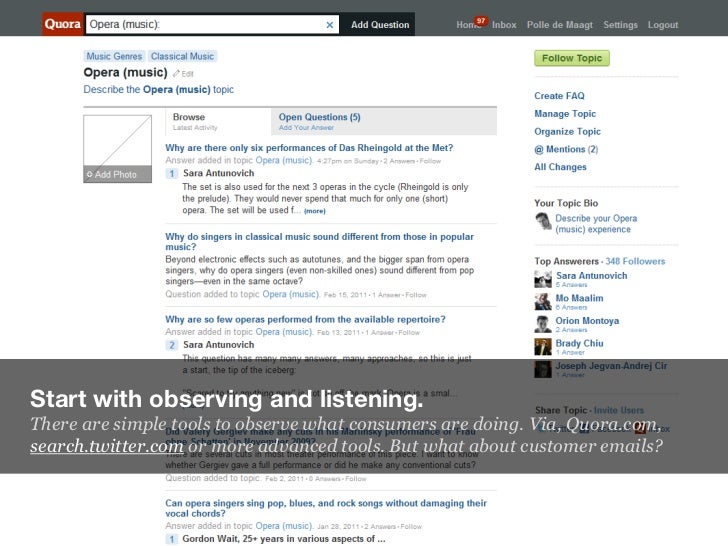Follow the Das Rheingold question
Screen dimensions: 728x546
(x=430, y=161)
